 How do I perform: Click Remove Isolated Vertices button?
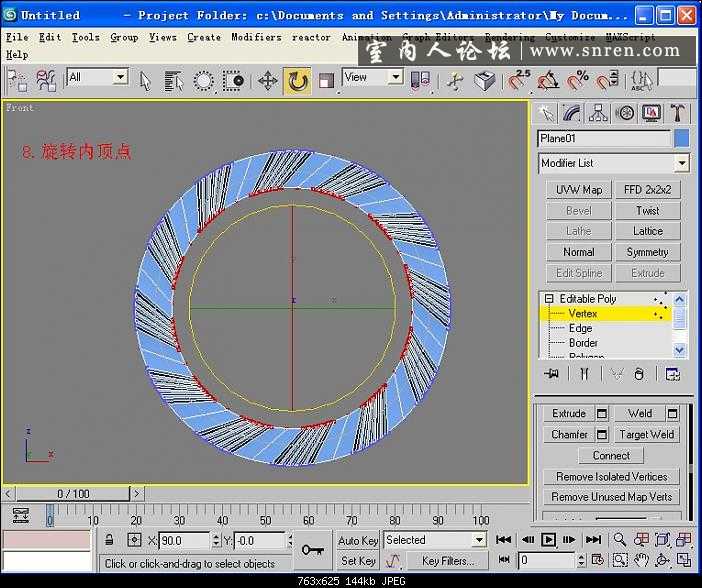point(611,477)
